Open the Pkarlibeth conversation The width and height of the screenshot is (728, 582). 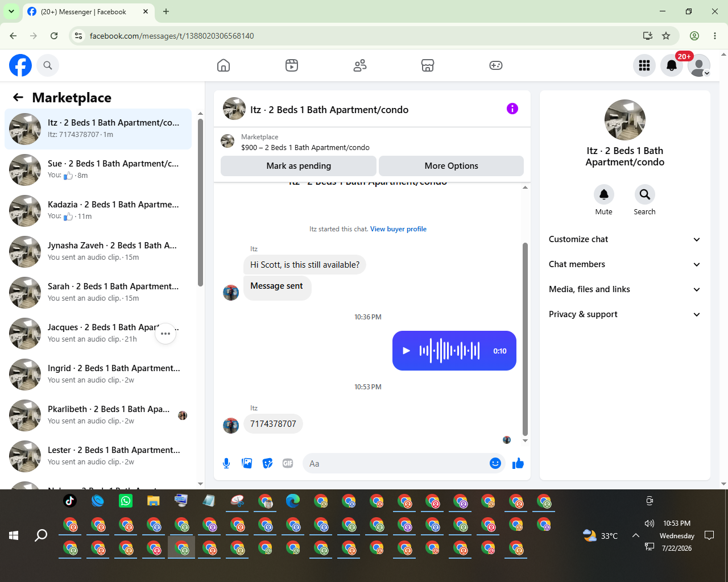point(98,415)
